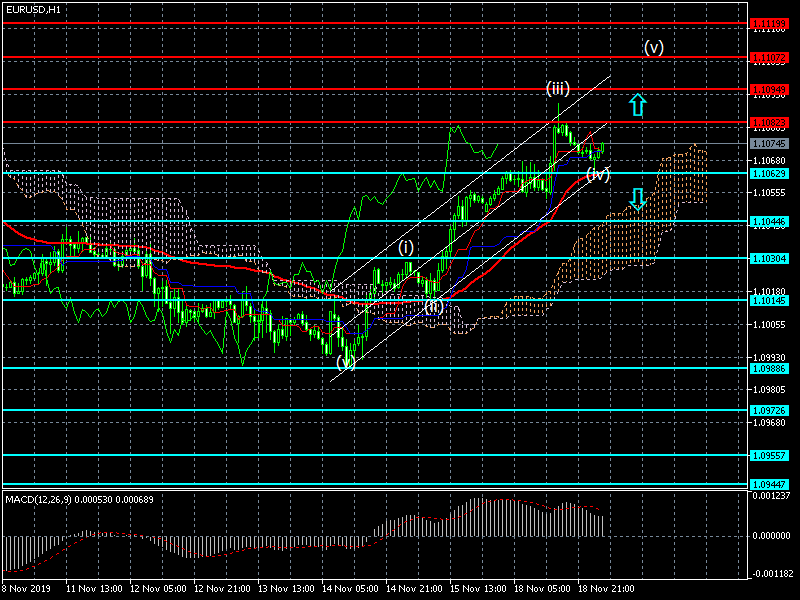Select wave label (iii) at the peak
800x600 pixels.
pyautogui.click(x=558, y=89)
